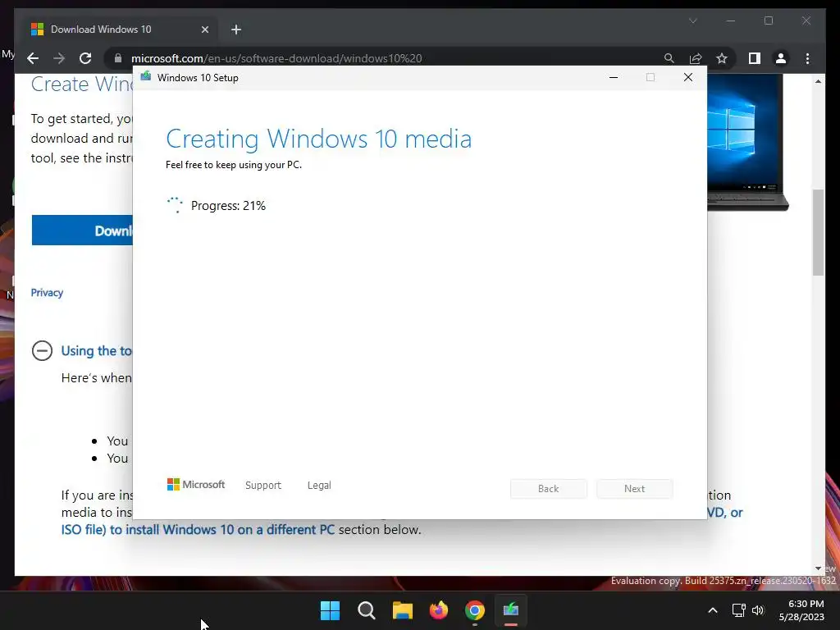840x630 pixels.
Task: Open Support link in Setup
Action: (263, 486)
